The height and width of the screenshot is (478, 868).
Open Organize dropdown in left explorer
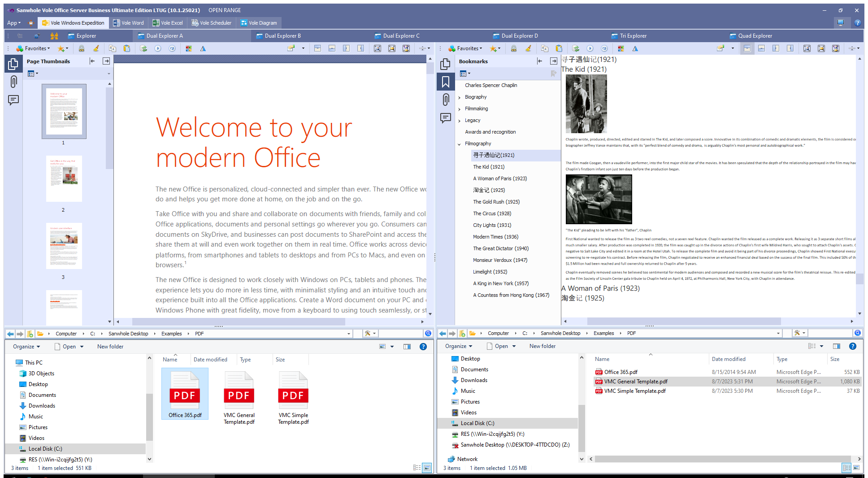click(x=26, y=347)
